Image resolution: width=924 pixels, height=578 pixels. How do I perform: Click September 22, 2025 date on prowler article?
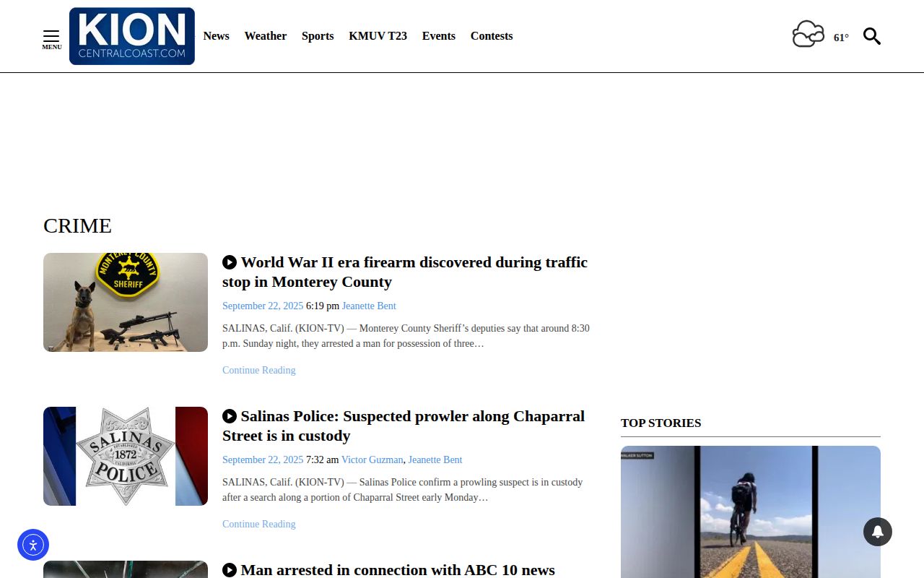coord(263,460)
